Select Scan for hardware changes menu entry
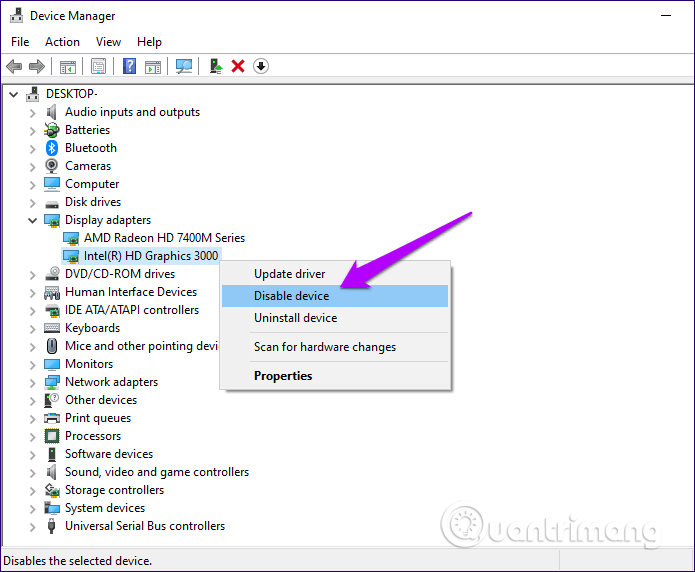The height and width of the screenshot is (572, 695). [x=335, y=347]
